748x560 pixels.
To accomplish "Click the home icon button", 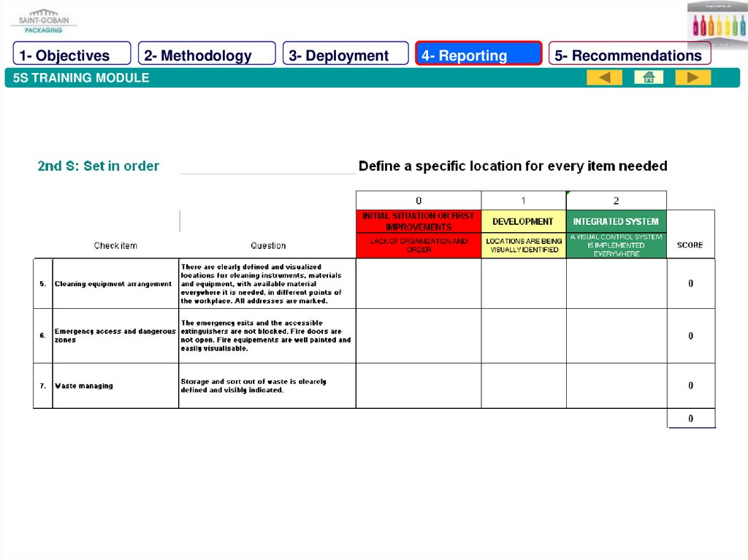I will click(648, 77).
